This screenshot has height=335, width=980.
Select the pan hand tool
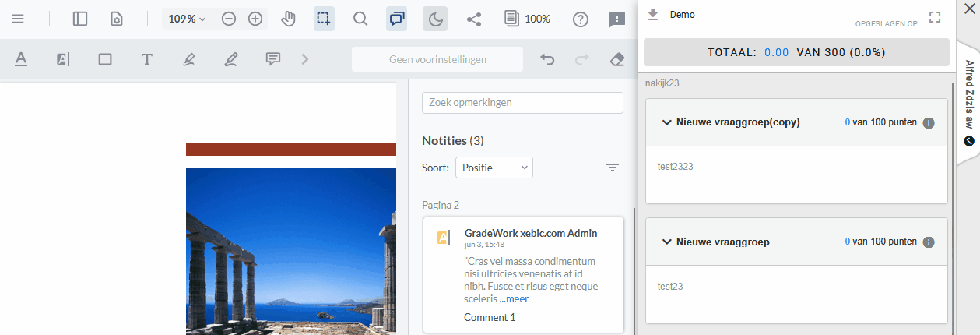click(x=289, y=19)
